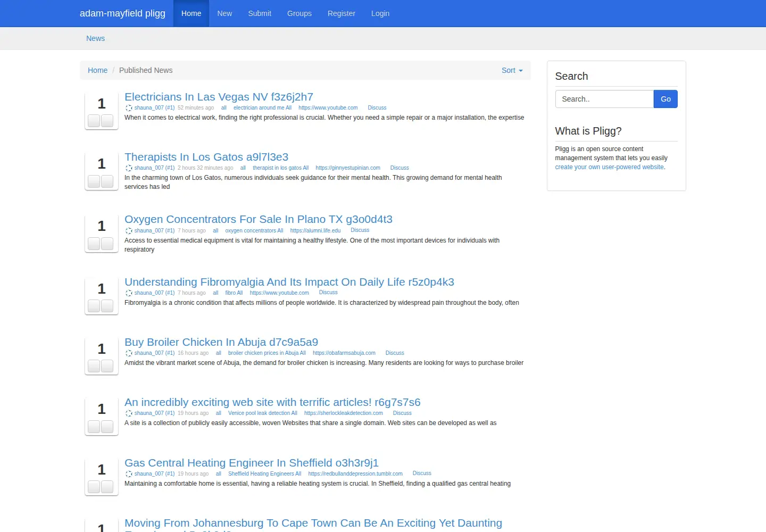Click Discuss under the Electricians story
766x532 pixels.
[x=377, y=108]
